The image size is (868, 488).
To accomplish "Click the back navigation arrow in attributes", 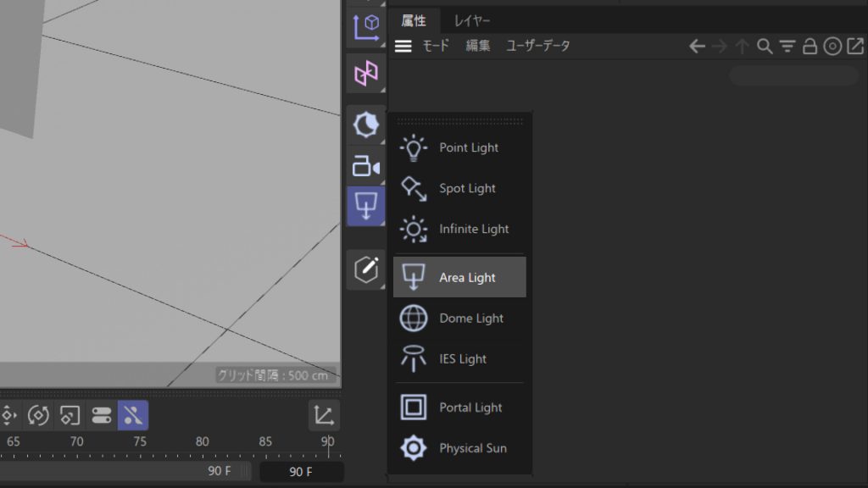I will [x=697, y=46].
